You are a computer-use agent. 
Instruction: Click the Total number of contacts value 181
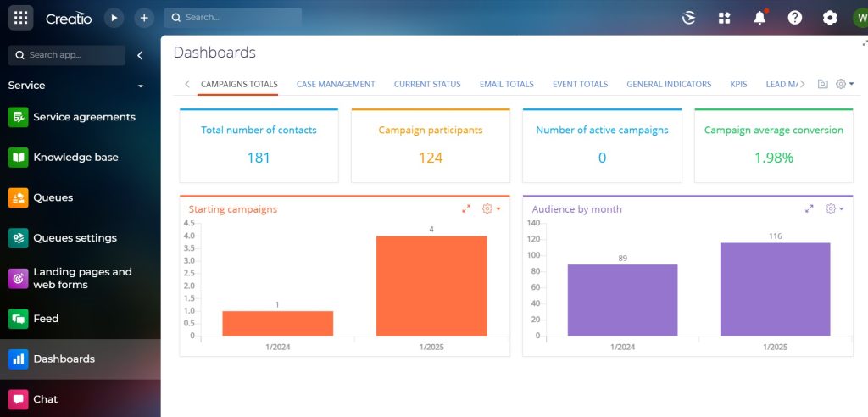tap(259, 158)
